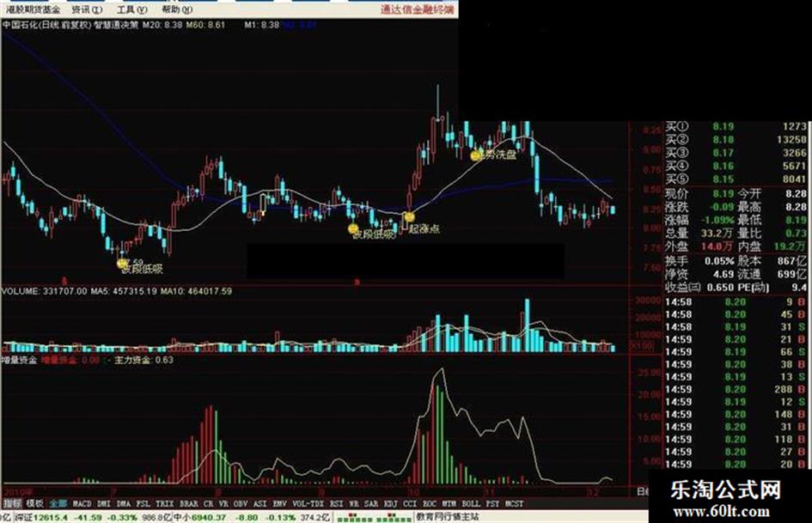This screenshot has height=523, width=812.
Task: Select the 全部 indicator tab
Action: click(58, 503)
